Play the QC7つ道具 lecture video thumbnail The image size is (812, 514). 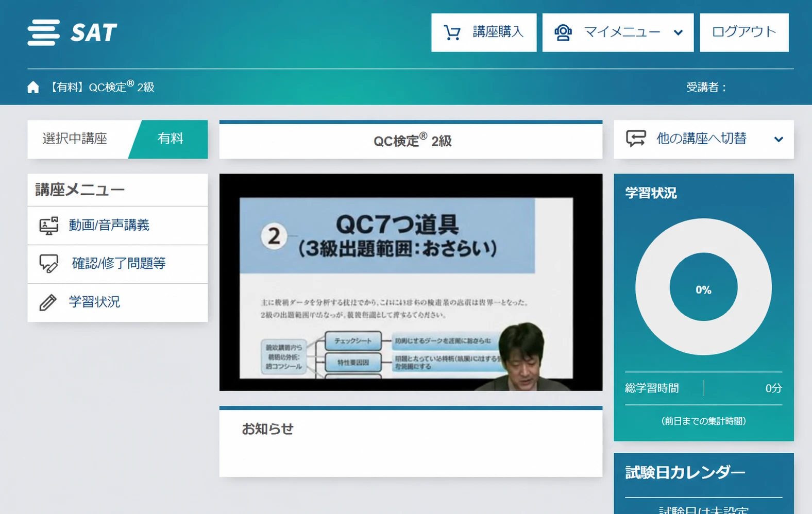click(x=411, y=282)
